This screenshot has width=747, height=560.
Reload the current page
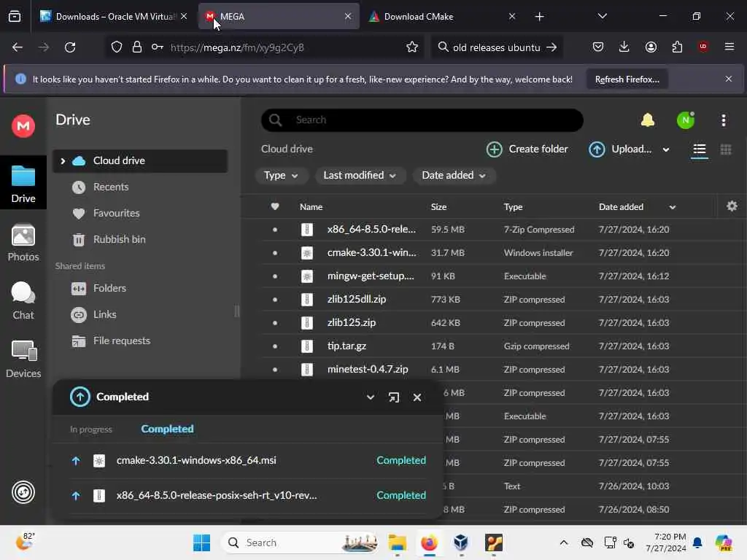pos(70,47)
